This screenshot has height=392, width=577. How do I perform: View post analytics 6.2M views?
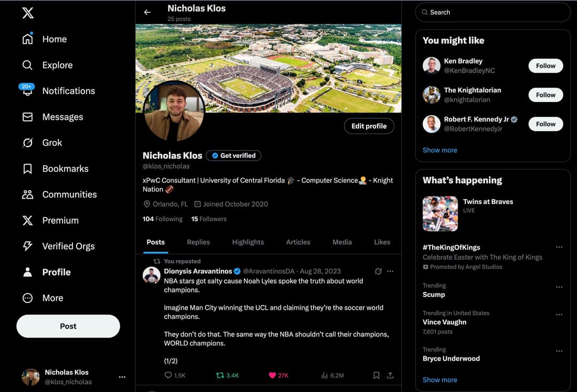(x=333, y=375)
